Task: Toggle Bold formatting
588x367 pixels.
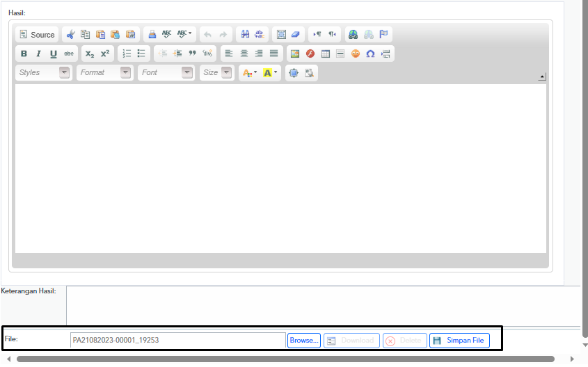Action: [24, 54]
